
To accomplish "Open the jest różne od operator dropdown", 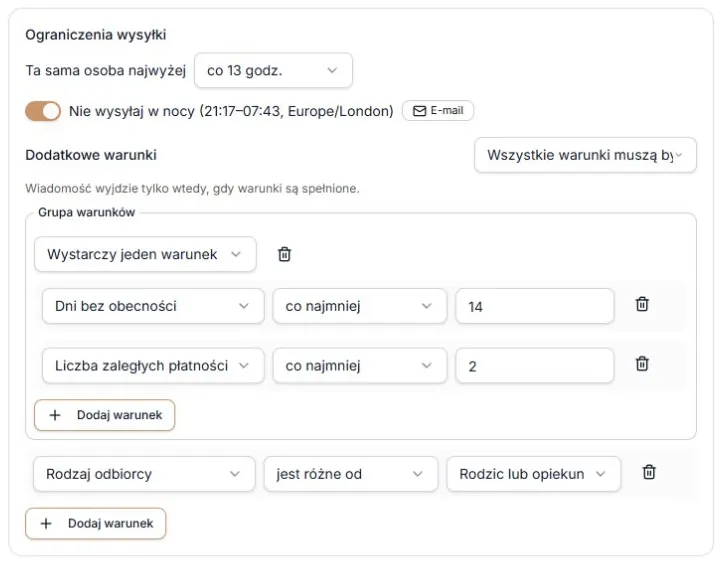I will [351, 474].
